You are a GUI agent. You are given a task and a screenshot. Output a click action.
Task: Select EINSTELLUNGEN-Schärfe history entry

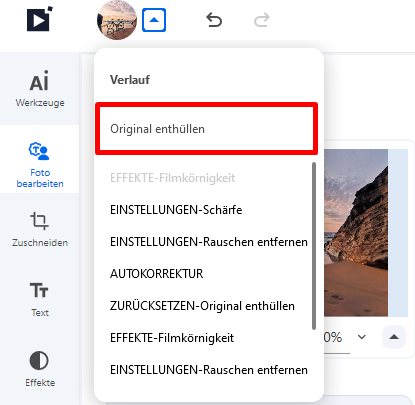[x=176, y=210]
